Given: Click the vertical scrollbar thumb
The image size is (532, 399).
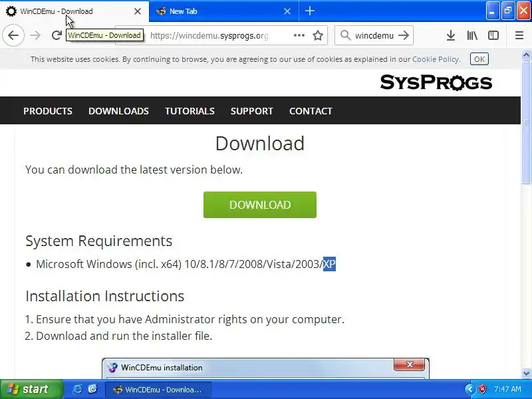Looking at the screenshot, I should click(x=526, y=122).
